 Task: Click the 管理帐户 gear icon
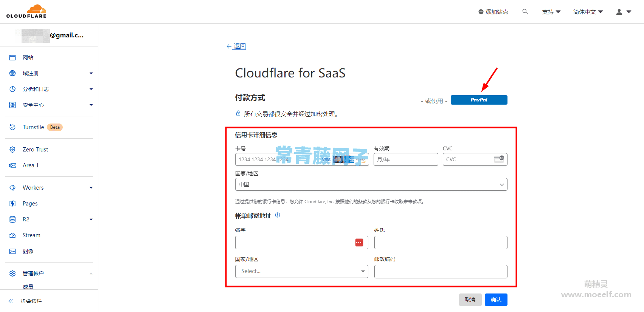coord(12,273)
